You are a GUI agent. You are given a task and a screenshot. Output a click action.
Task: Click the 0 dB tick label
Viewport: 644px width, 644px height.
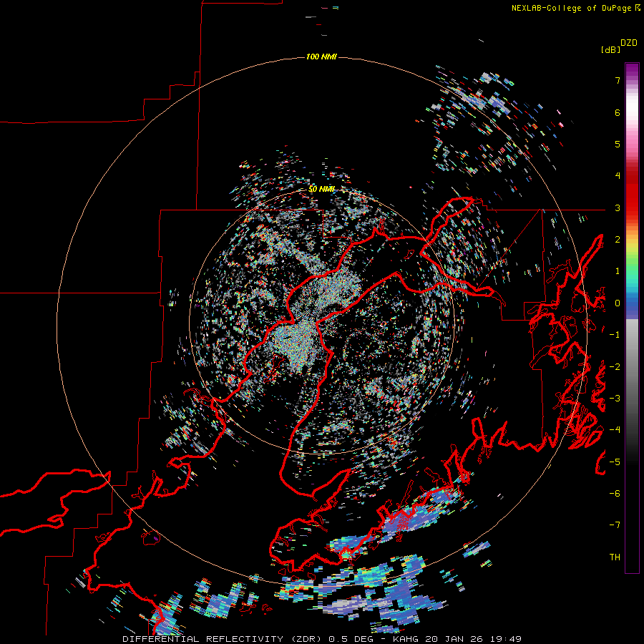click(618, 303)
